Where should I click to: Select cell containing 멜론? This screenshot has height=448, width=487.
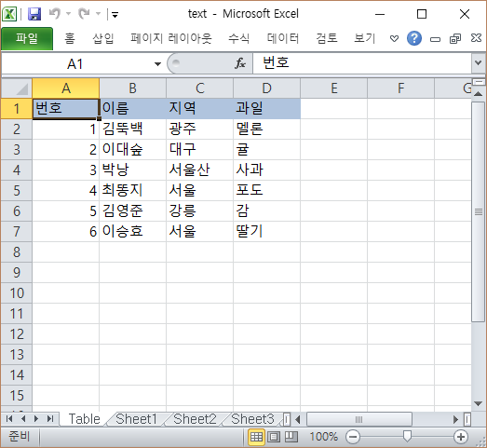[x=267, y=129]
